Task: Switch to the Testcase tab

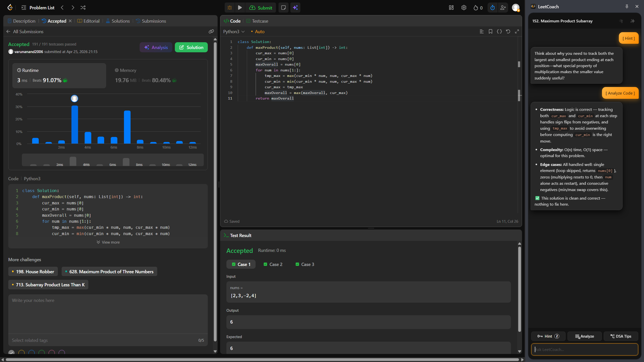Action: [x=257, y=21]
